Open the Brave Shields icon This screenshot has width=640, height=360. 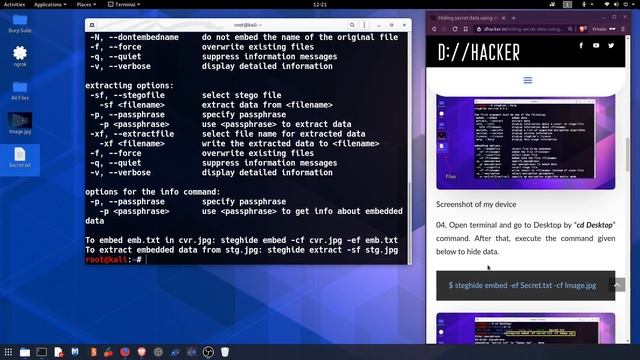tap(583, 29)
